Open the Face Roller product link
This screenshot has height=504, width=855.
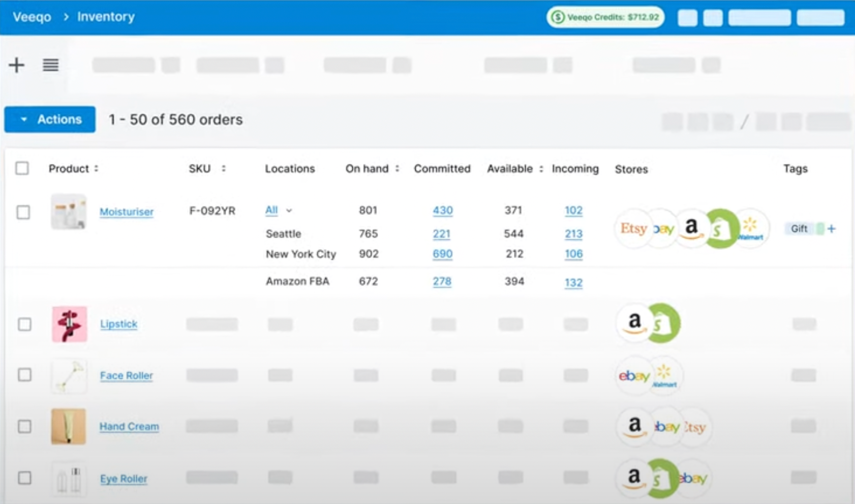coord(126,375)
